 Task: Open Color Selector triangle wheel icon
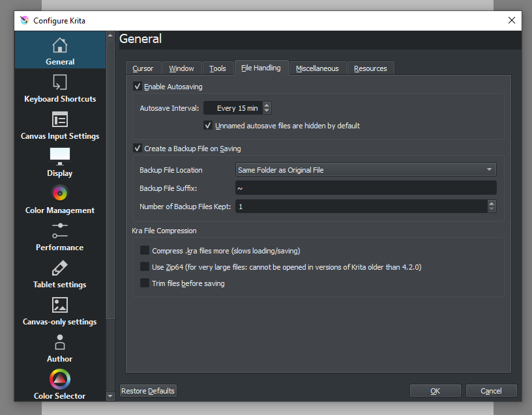click(x=60, y=379)
